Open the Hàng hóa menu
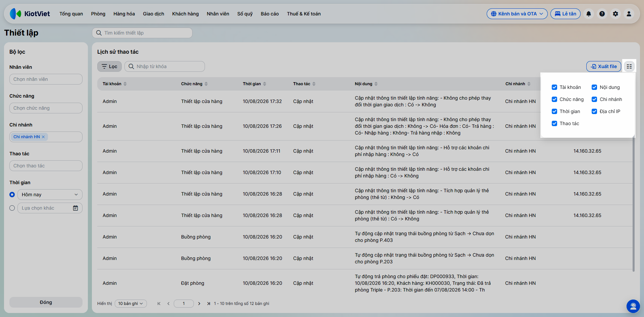This screenshot has width=644, height=317. 124,14
